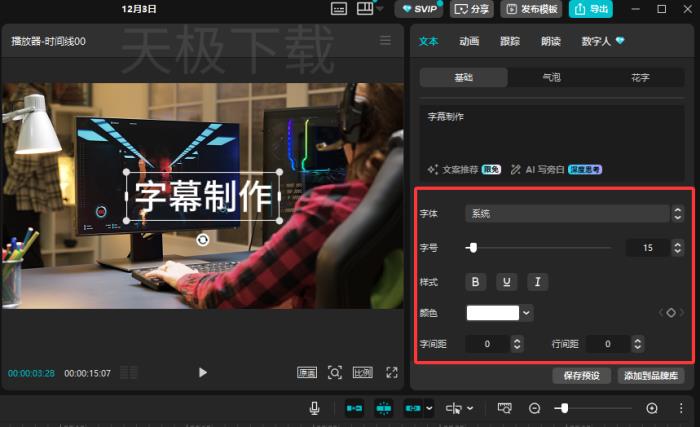This screenshot has width=700, height=427.
Task: Expand the color picker dropdown arrow
Action: click(528, 313)
